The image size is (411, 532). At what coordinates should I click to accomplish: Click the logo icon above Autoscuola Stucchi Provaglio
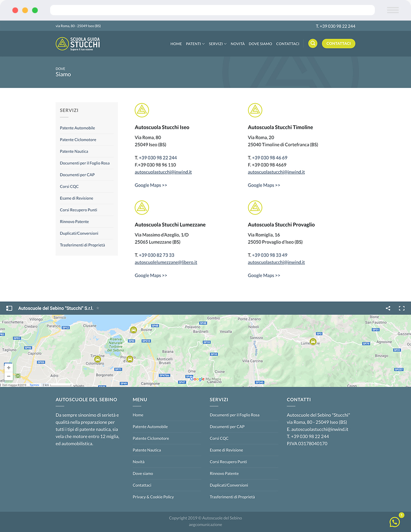(x=255, y=208)
